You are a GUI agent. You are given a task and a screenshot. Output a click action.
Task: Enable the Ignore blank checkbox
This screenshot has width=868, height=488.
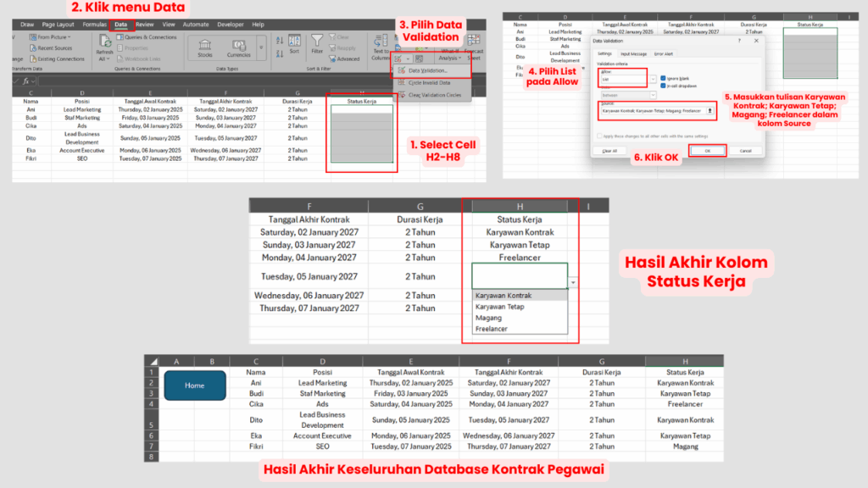click(663, 78)
